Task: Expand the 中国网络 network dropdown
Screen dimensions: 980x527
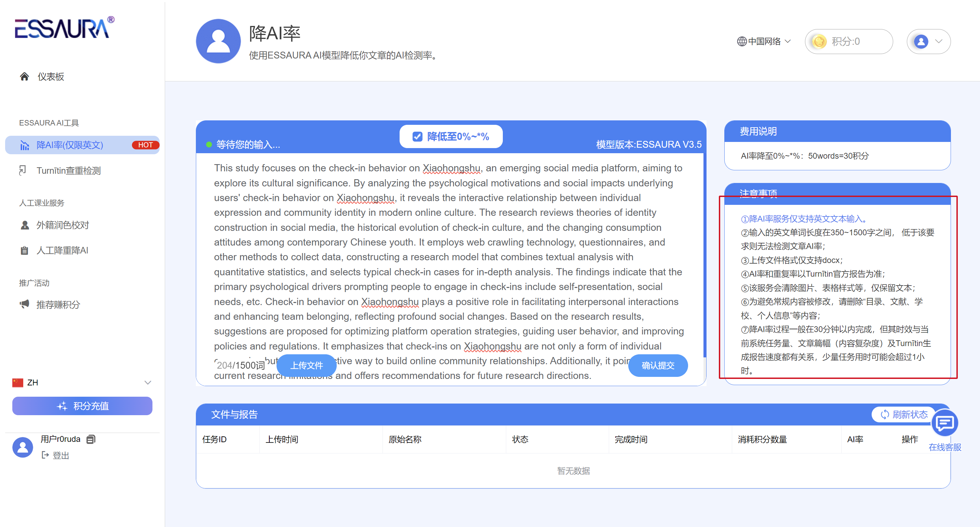Action: point(764,41)
